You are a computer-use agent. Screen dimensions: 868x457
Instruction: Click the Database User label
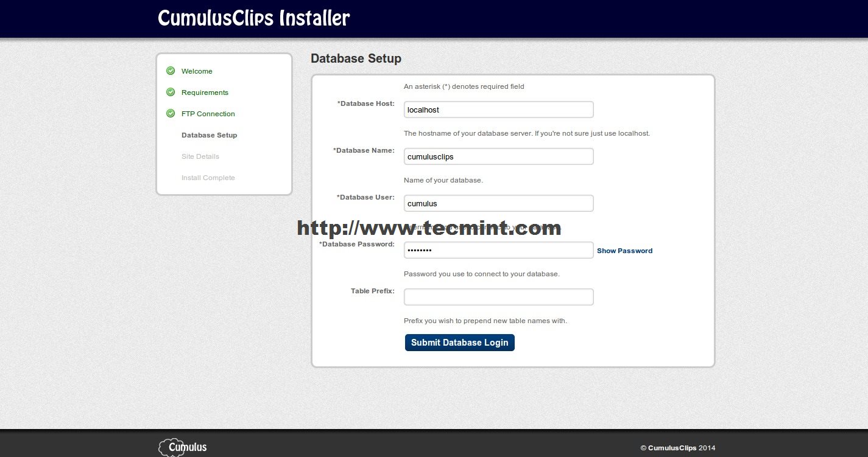pos(365,197)
